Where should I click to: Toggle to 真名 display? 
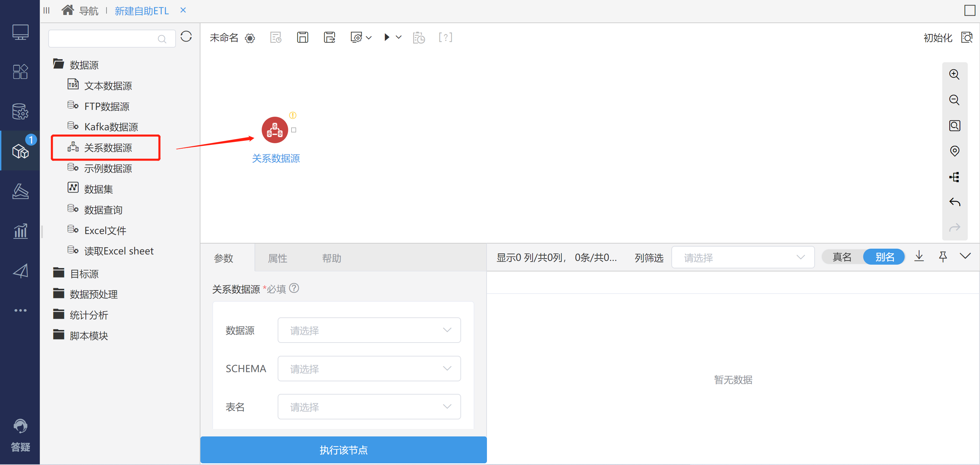(842, 257)
